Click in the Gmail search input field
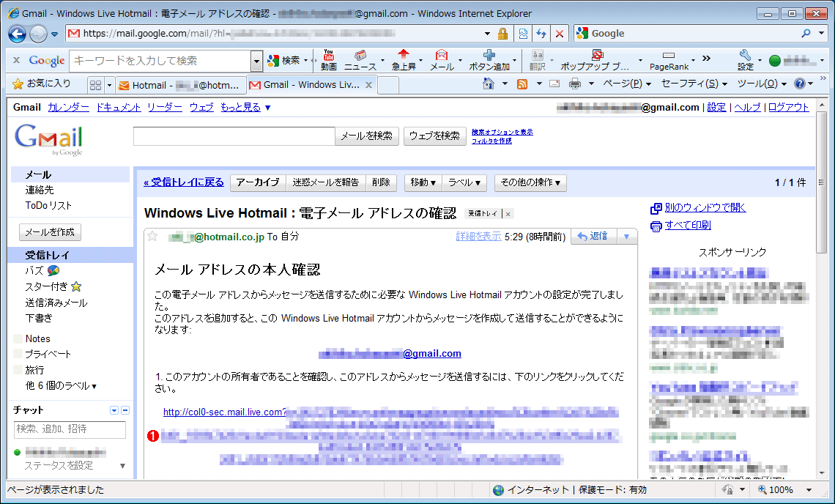Screen dimensions: 835x504 point(234,136)
